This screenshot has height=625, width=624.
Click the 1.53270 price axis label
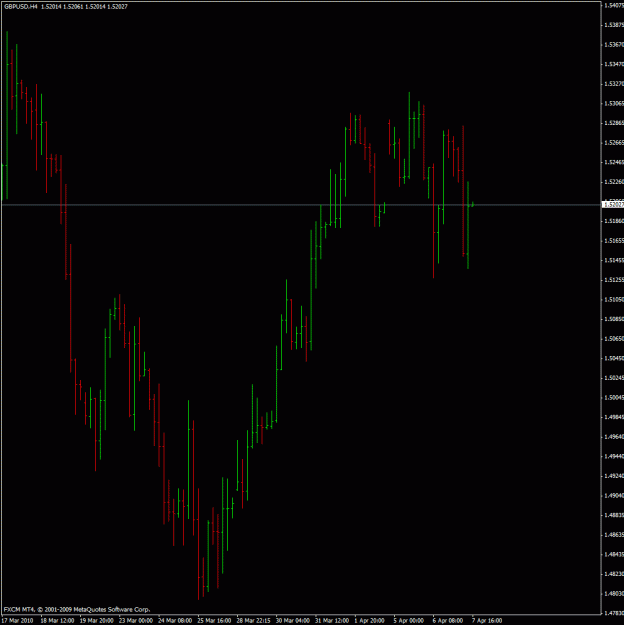[614, 84]
